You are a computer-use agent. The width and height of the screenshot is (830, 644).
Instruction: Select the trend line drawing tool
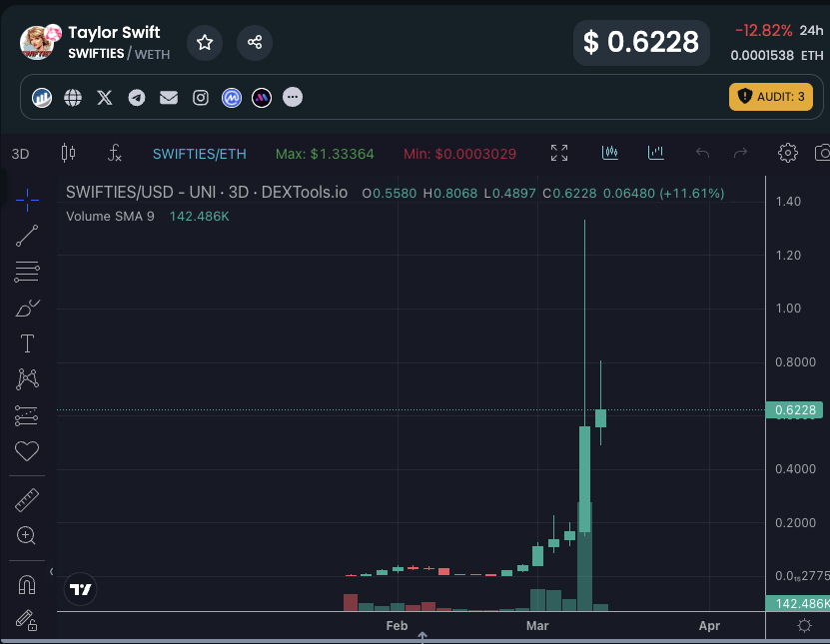(27, 236)
